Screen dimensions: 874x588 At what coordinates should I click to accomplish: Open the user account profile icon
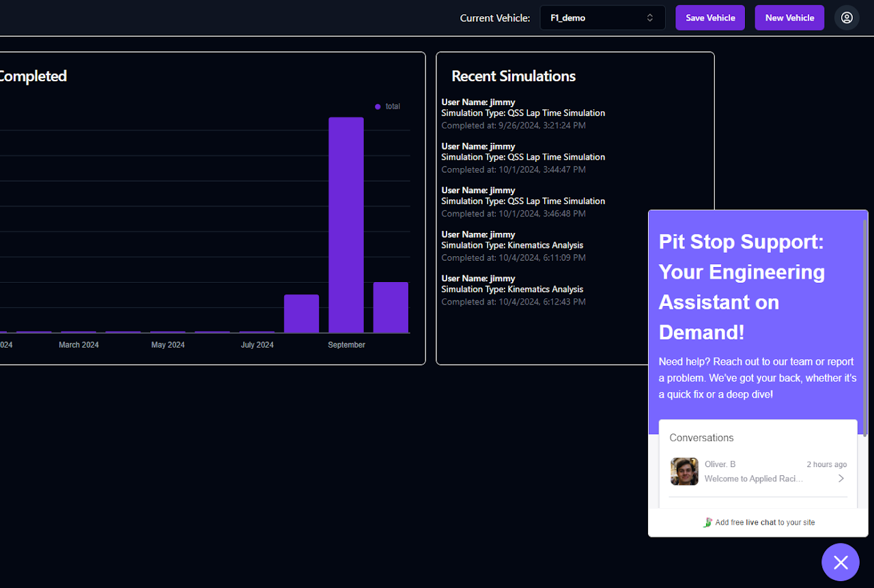point(847,18)
